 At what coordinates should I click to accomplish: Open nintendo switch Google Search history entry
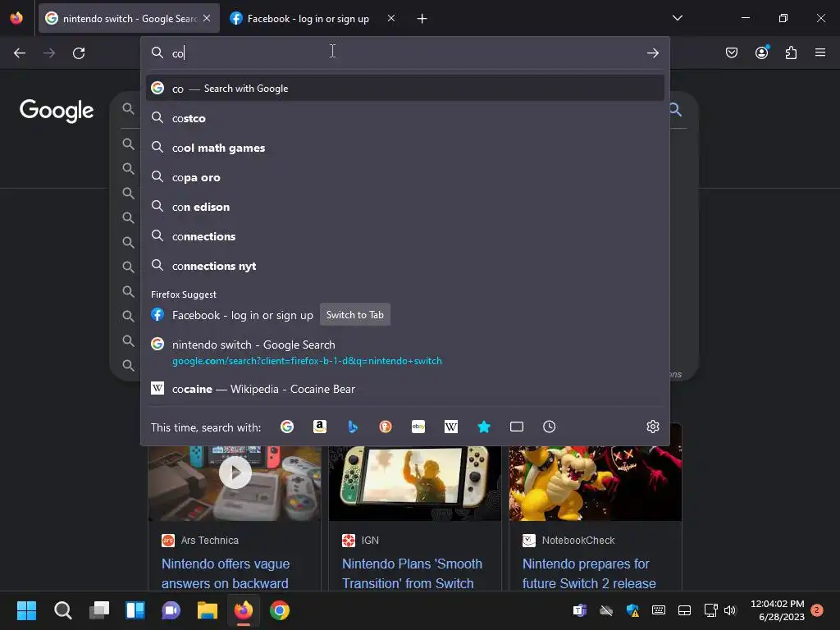[x=405, y=352]
